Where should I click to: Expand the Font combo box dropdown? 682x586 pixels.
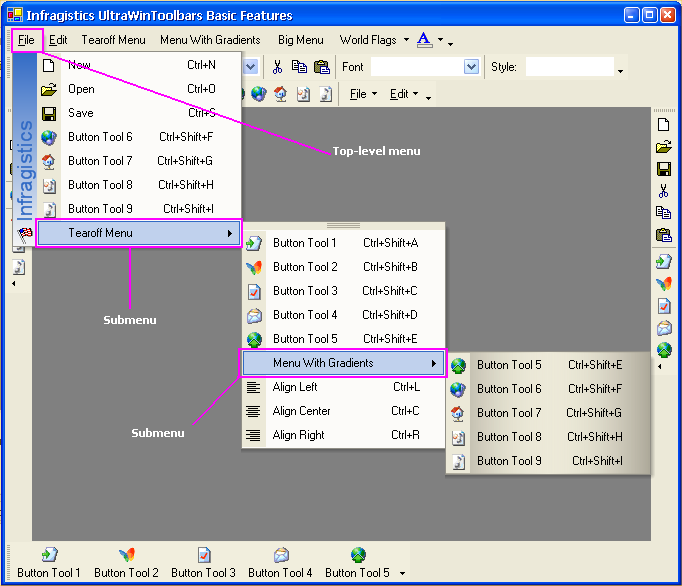pos(471,67)
